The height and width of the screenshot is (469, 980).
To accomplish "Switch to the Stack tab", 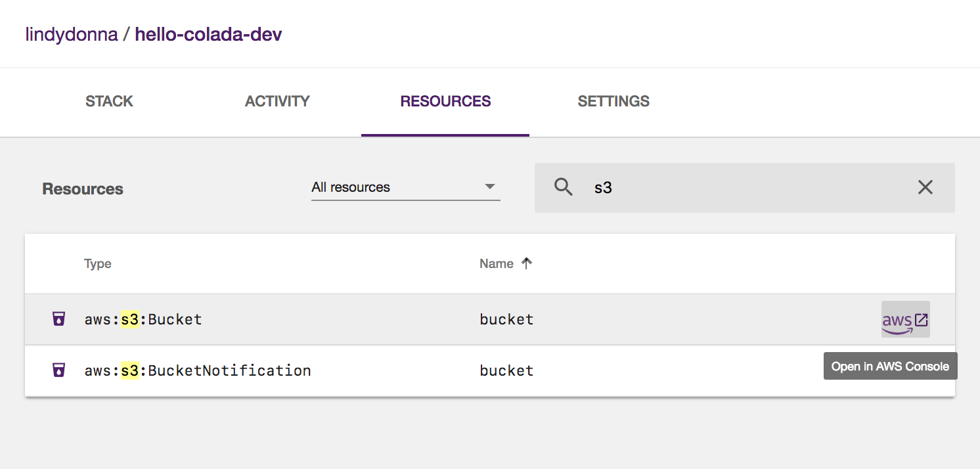I will click(x=109, y=101).
